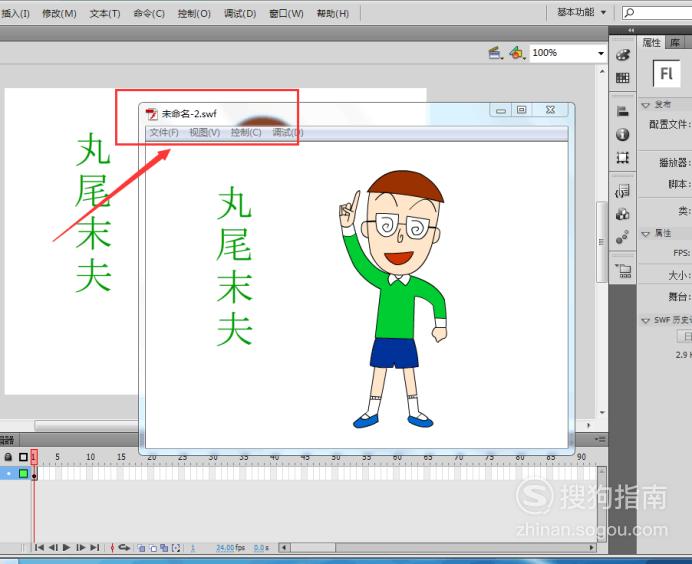Open the 窗口(W) menu

286,13
